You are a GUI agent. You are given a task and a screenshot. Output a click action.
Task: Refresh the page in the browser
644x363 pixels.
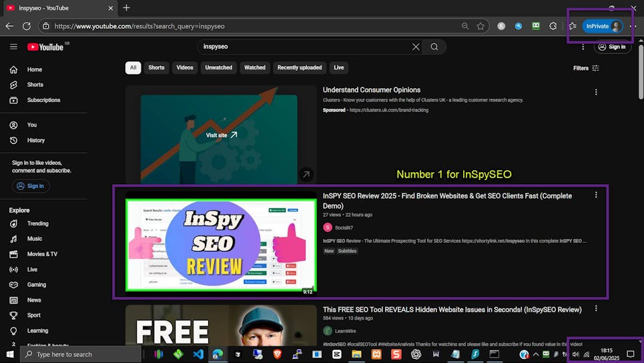[x=27, y=26]
